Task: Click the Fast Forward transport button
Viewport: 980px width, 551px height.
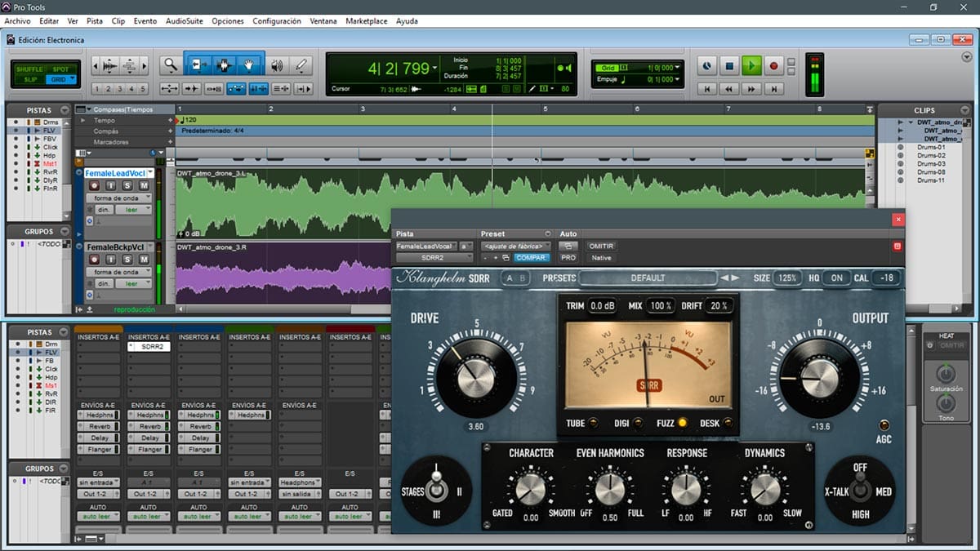Action: point(751,88)
